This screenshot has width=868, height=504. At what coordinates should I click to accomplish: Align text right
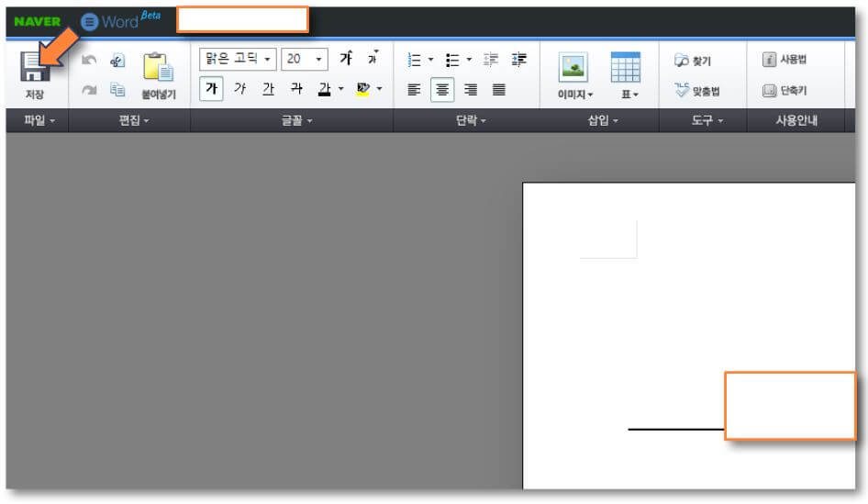click(x=471, y=90)
